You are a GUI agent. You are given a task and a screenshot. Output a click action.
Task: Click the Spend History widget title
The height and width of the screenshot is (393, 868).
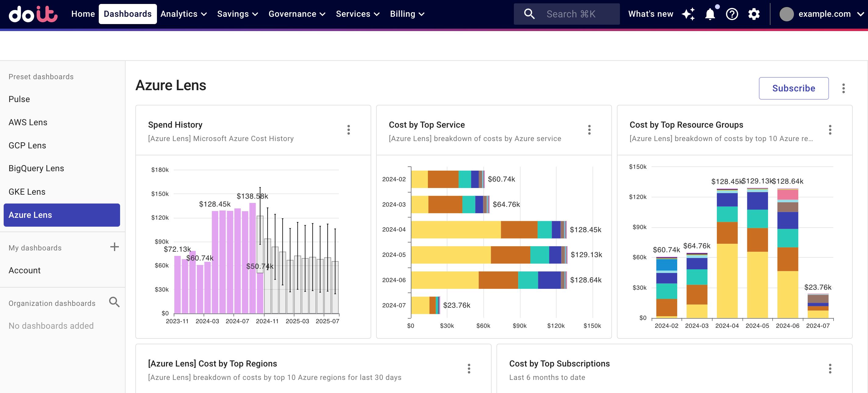[175, 125]
